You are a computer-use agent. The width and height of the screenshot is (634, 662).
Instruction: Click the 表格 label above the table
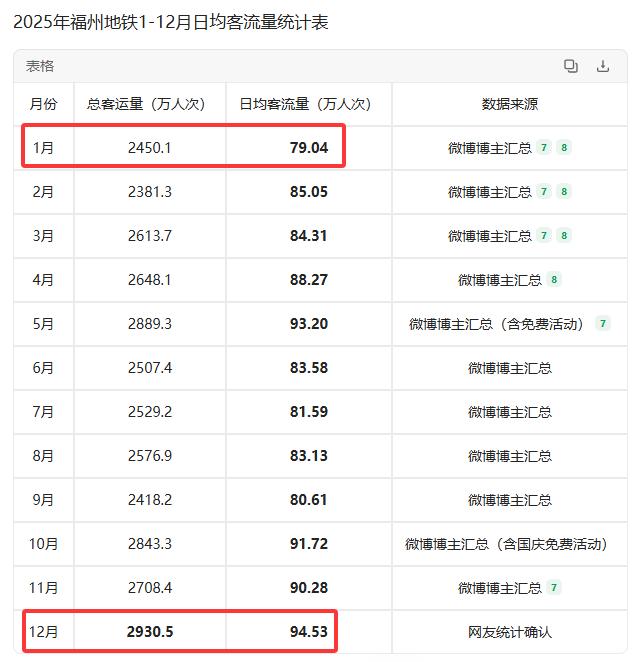click(40, 66)
